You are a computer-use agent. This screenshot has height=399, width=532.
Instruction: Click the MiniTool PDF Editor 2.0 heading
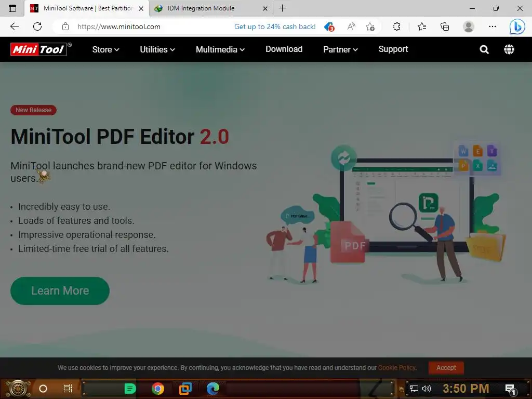pyautogui.click(x=120, y=137)
